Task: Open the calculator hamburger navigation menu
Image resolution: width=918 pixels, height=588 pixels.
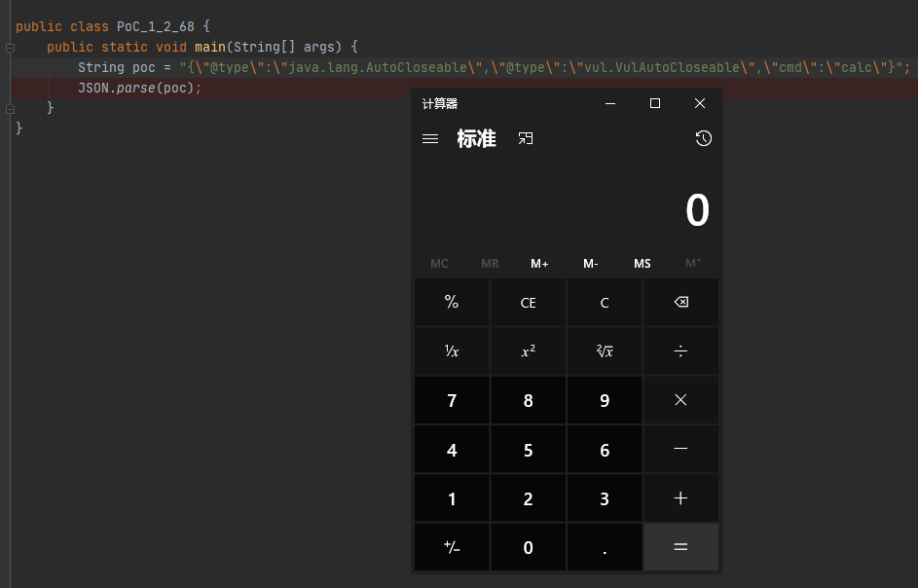Action: click(430, 139)
